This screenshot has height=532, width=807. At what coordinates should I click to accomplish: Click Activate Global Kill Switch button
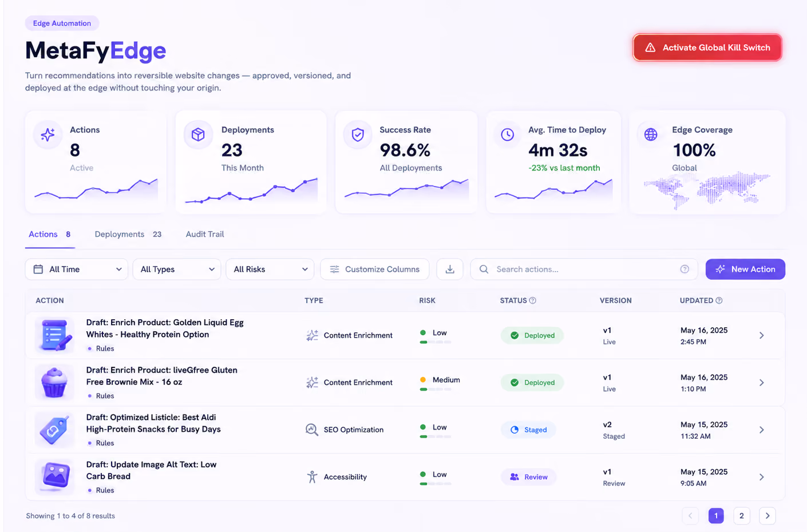707,47
